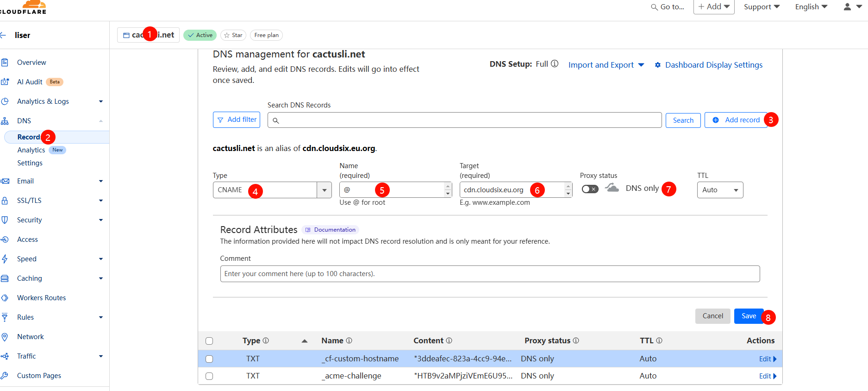Click the Analytics & Logs chart icon
The image size is (868, 391).
click(5, 101)
